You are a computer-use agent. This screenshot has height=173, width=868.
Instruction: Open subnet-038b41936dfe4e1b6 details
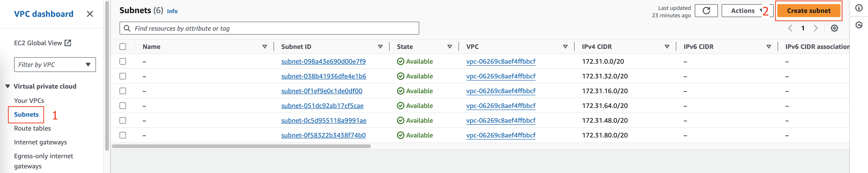tap(324, 76)
